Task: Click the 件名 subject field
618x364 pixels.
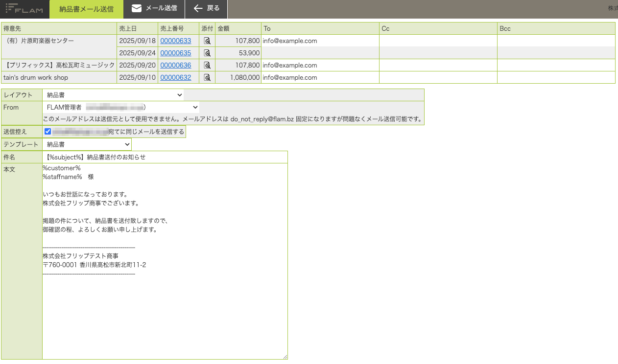Action: tap(165, 157)
